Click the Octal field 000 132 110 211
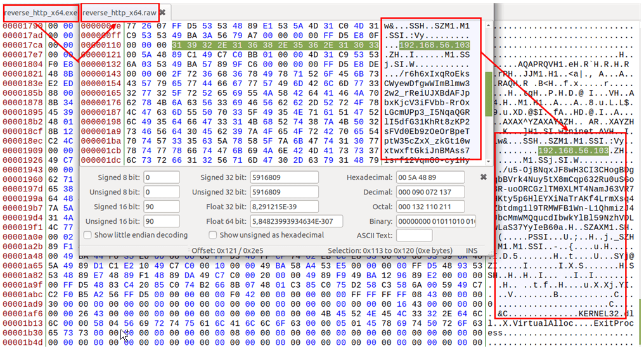 [430, 207]
